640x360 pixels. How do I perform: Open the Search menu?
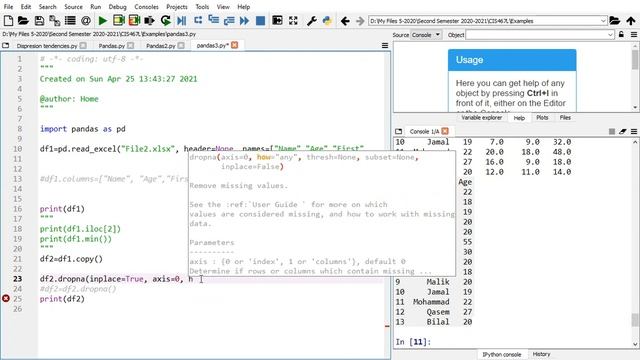pyautogui.click(x=47, y=7)
